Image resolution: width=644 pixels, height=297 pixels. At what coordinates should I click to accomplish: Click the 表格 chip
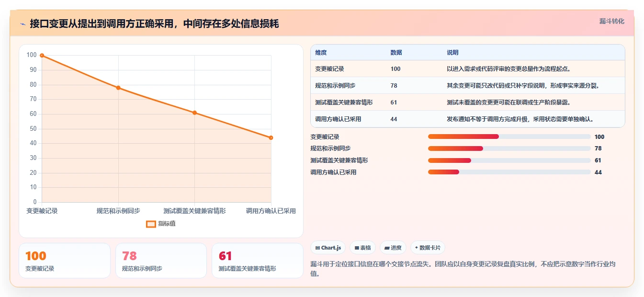(363, 248)
